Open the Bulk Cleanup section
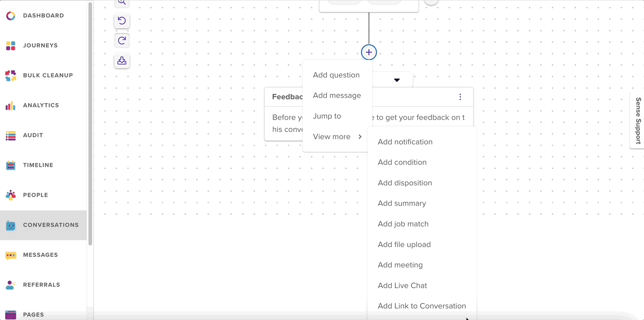The image size is (644, 320). (10, 75)
